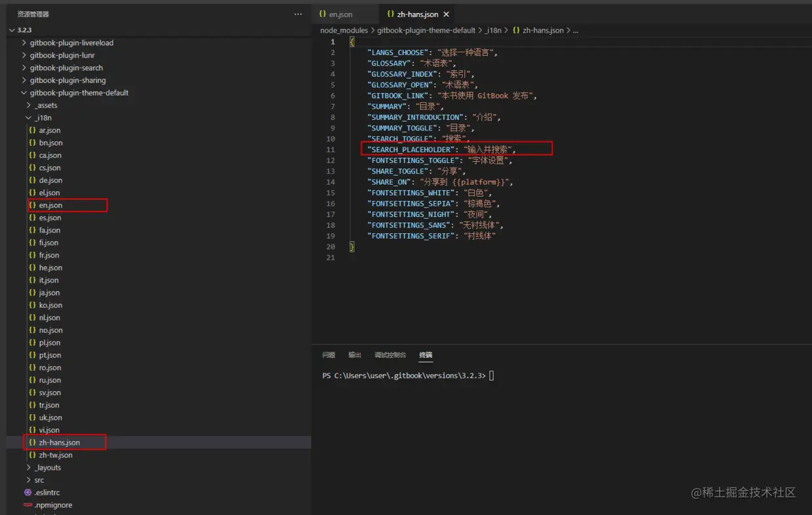Click line number 20 in the gutter
The width and height of the screenshot is (812, 515).
pyautogui.click(x=331, y=246)
